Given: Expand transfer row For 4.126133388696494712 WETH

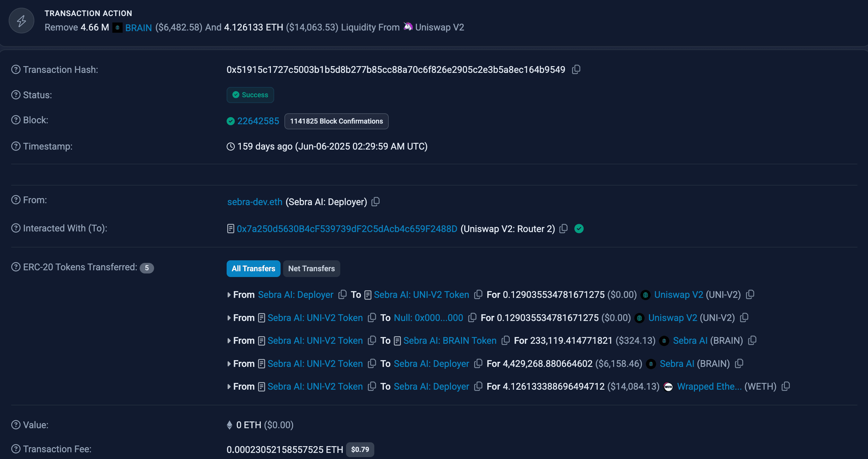Looking at the screenshot, I should 229,386.
